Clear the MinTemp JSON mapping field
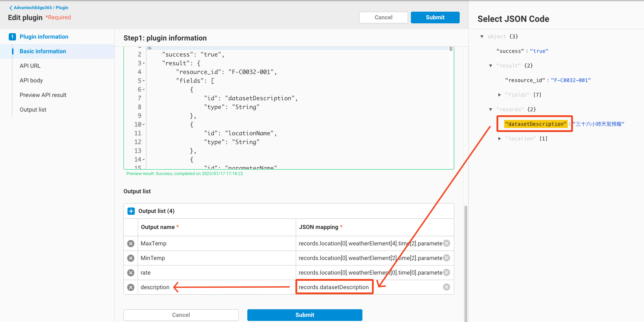 (x=447, y=258)
